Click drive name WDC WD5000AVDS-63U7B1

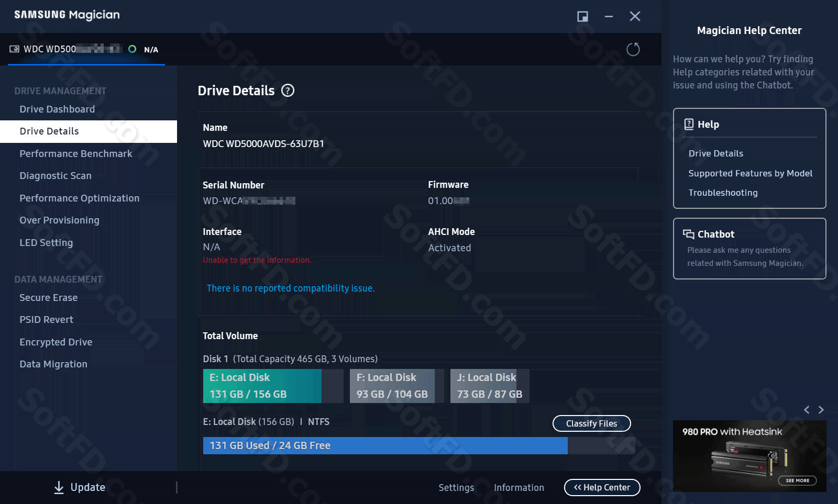(263, 144)
